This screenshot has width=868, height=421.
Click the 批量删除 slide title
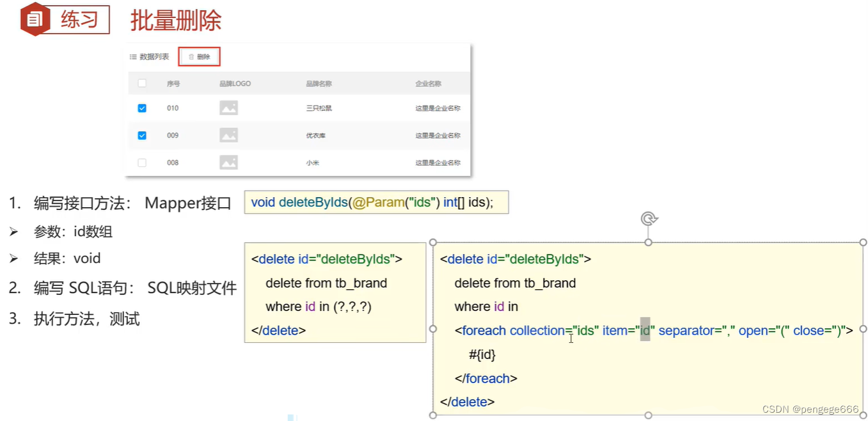click(x=176, y=20)
